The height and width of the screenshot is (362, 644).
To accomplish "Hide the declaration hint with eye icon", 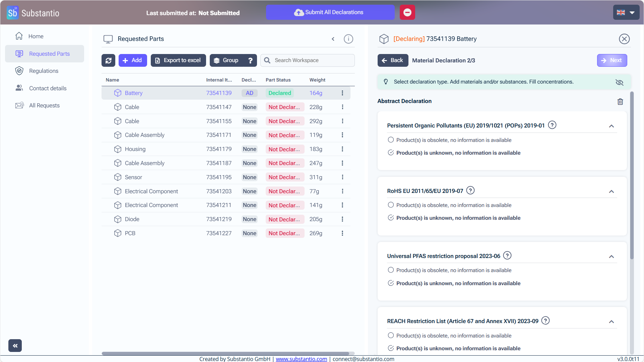I will point(619,82).
